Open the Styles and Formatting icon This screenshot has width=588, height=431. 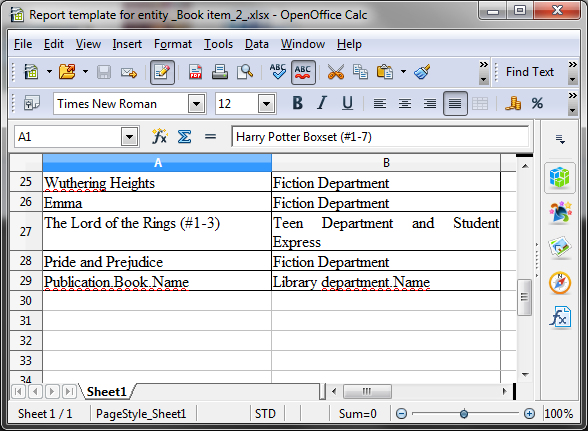coord(32,103)
